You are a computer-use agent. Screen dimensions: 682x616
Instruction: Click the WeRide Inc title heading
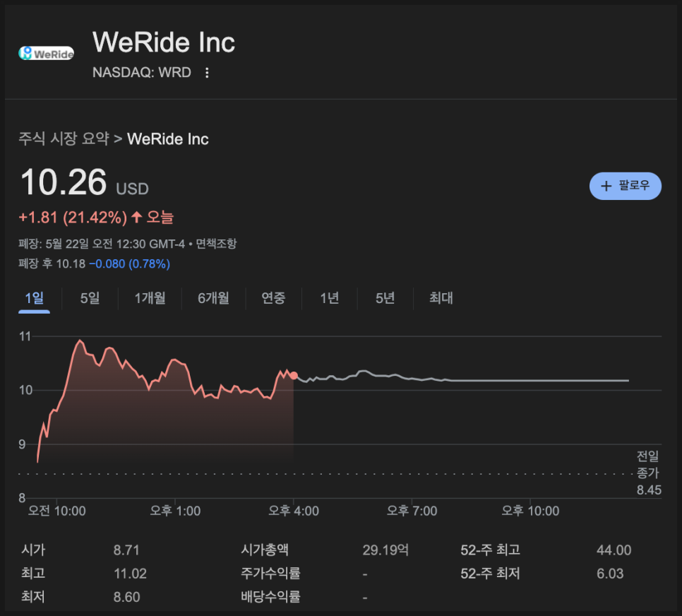click(x=164, y=42)
